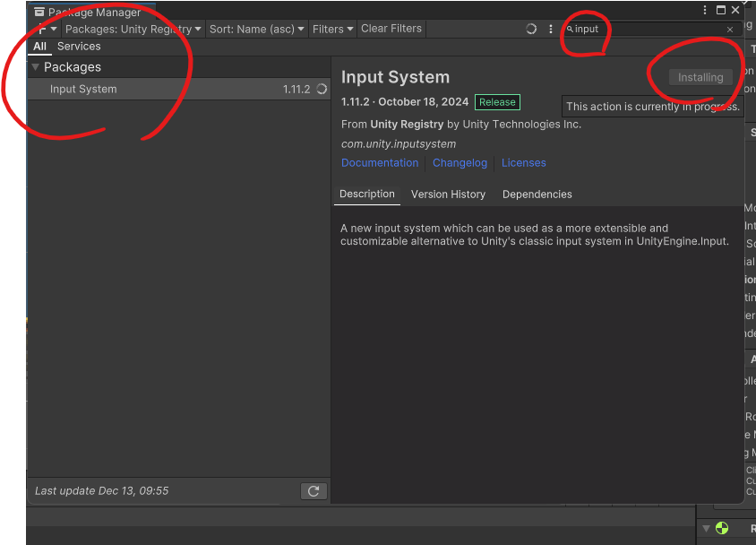Click the refresh package list button
The width and height of the screenshot is (756, 545).
click(314, 491)
